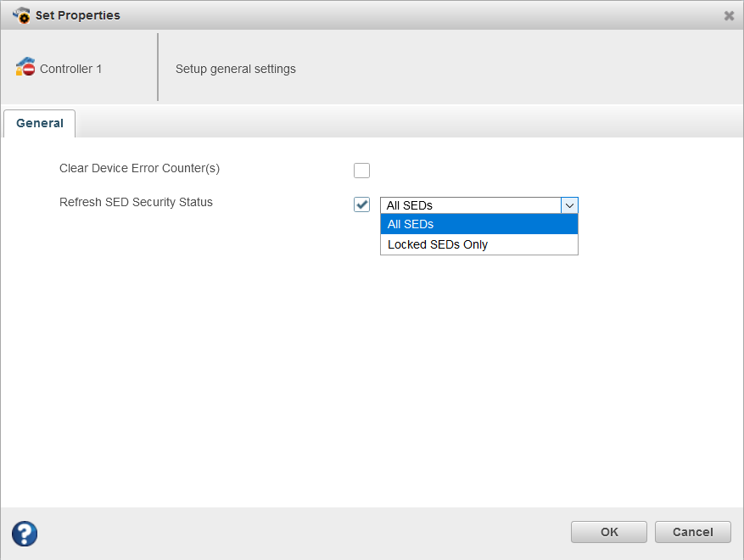744x560 pixels.
Task: Close the Set Properties dialog
Action: pos(729,15)
